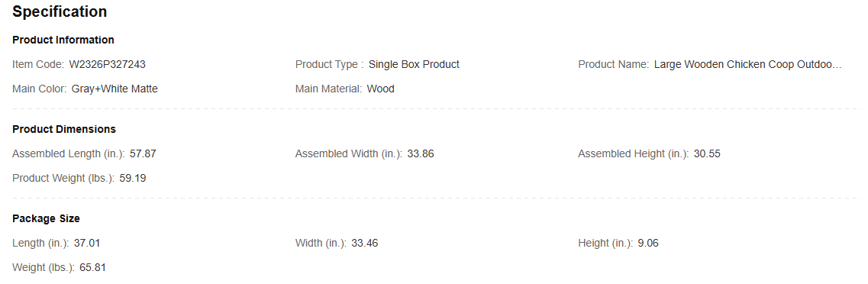Viewport: 868px width, 284px height.
Task: Click assembled height value 30.55
Action: coord(707,153)
